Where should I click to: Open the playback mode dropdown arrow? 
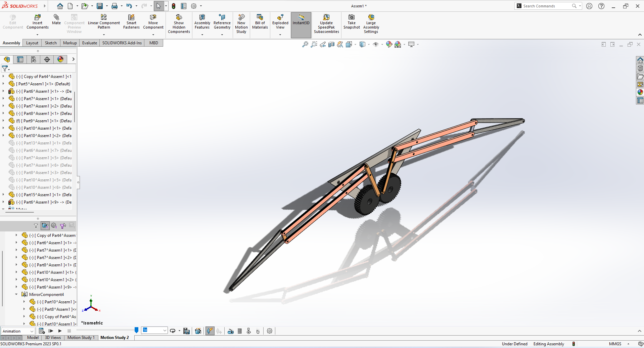[x=179, y=331]
